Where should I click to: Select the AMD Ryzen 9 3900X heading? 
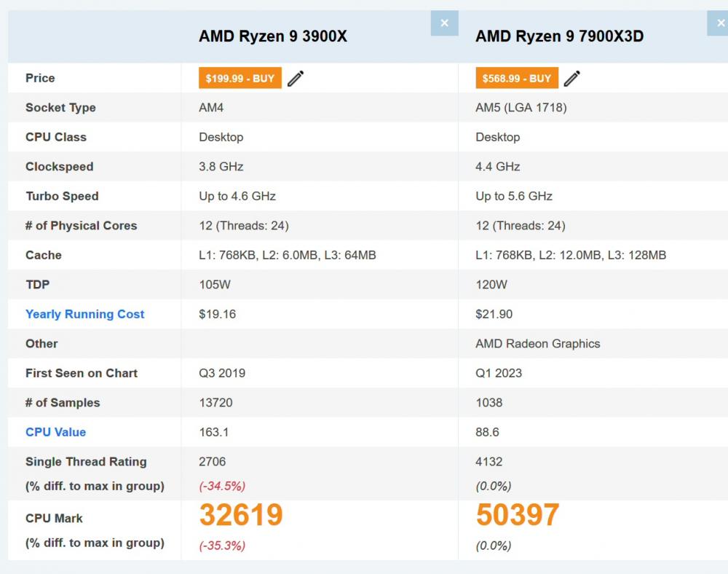click(273, 36)
